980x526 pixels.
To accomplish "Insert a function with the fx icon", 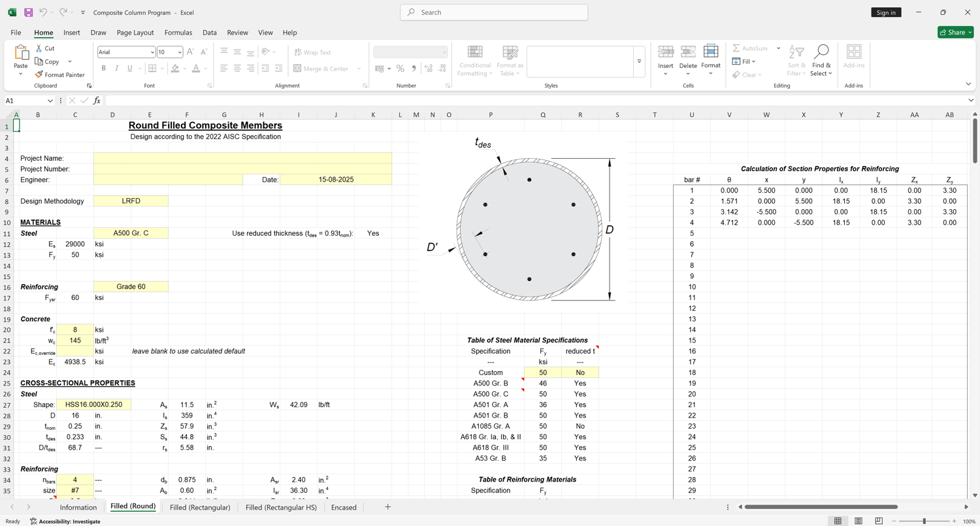I will (97, 101).
